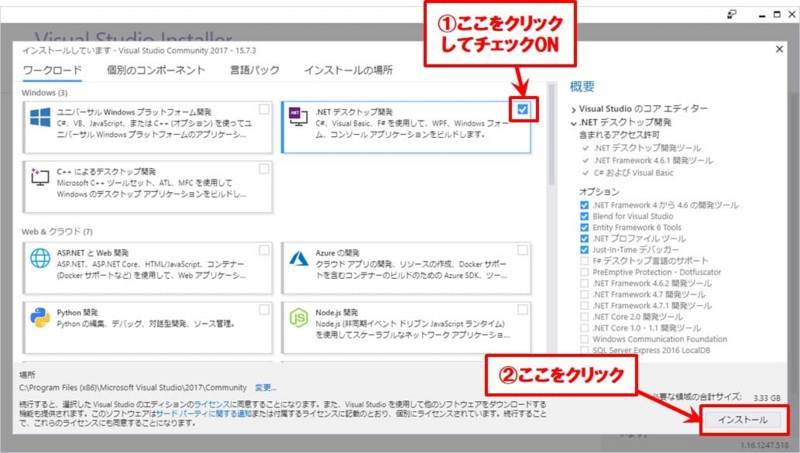The height and width of the screenshot is (453, 800).
Task: Click the Azure の開発 card title
Action: pos(337,253)
